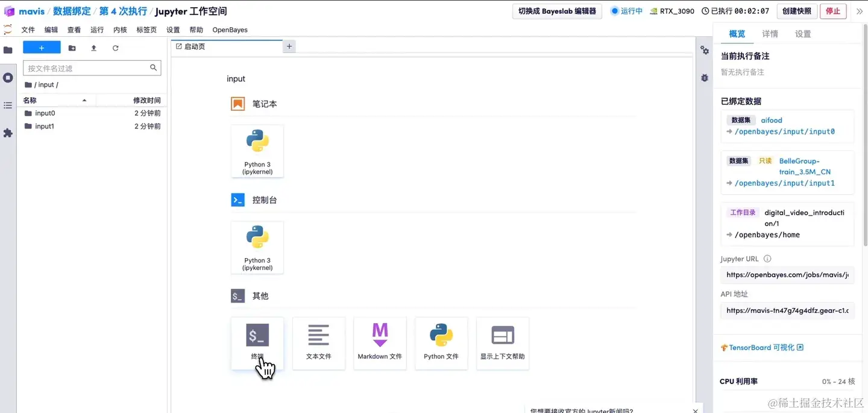Open the table of contents sidebar icon

pyautogui.click(x=8, y=106)
